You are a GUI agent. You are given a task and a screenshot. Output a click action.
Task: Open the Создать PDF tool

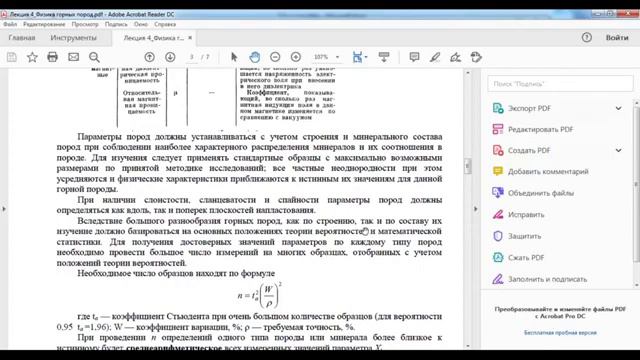tap(529, 151)
